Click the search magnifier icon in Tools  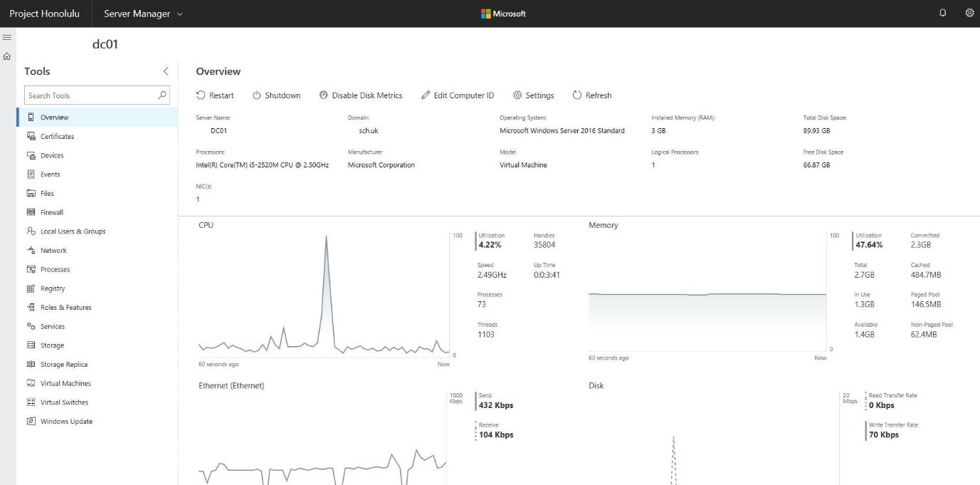point(162,95)
